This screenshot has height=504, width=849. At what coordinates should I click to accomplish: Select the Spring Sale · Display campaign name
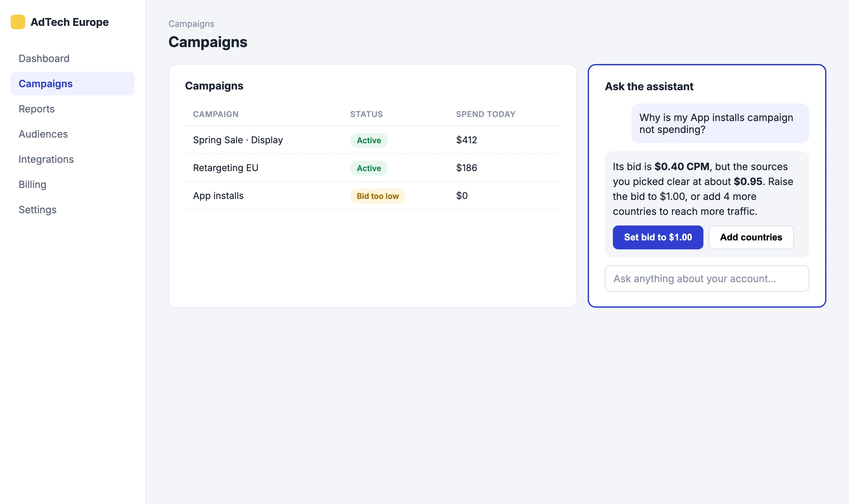coord(238,140)
